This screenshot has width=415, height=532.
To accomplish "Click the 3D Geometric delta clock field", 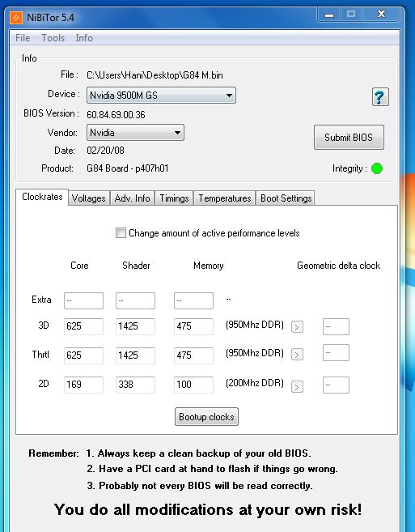I will pyautogui.click(x=336, y=326).
